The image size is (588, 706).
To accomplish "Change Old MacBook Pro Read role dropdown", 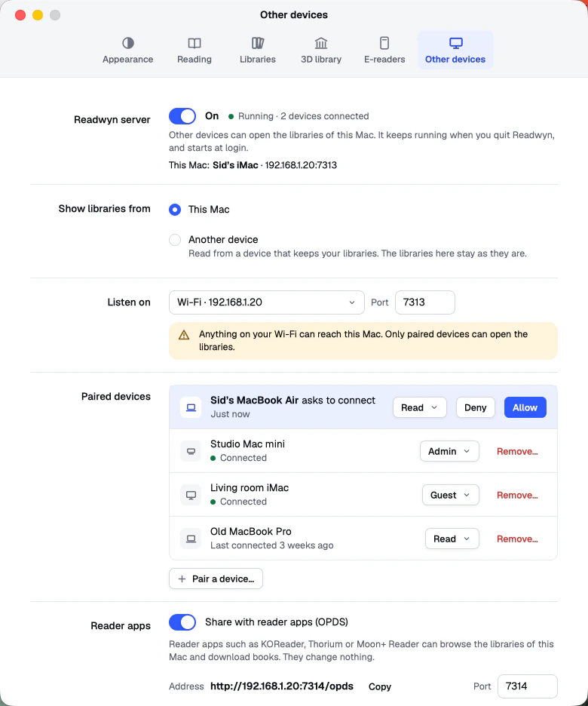I will (x=452, y=539).
